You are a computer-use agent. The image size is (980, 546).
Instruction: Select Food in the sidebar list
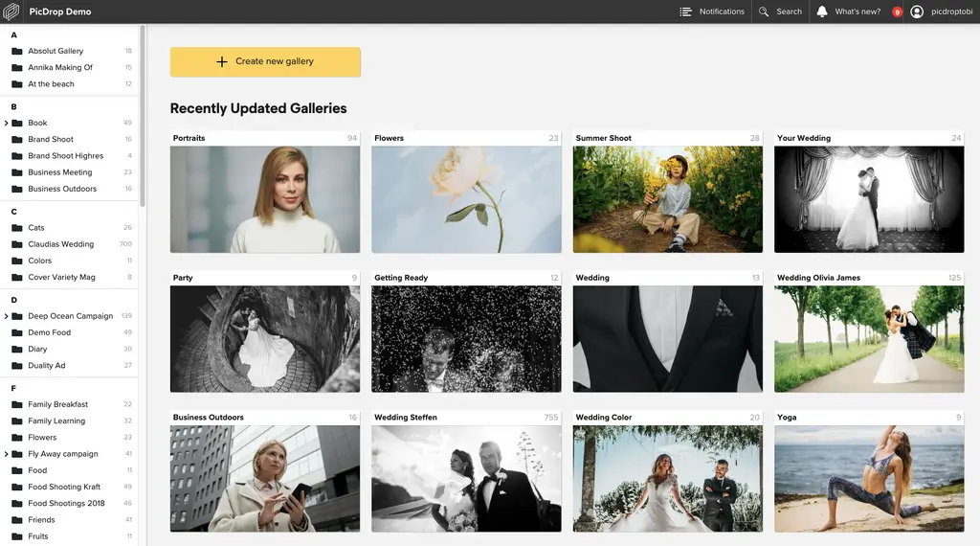(x=37, y=470)
